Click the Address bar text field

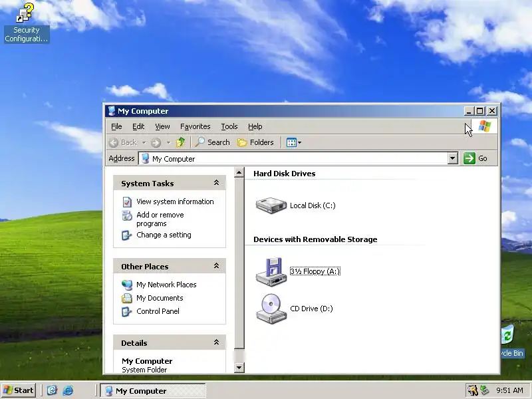(293, 158)
